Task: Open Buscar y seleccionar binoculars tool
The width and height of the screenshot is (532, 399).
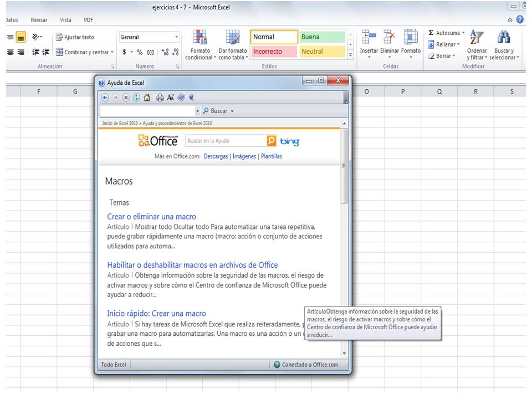Action: click(x=505, y=44)
